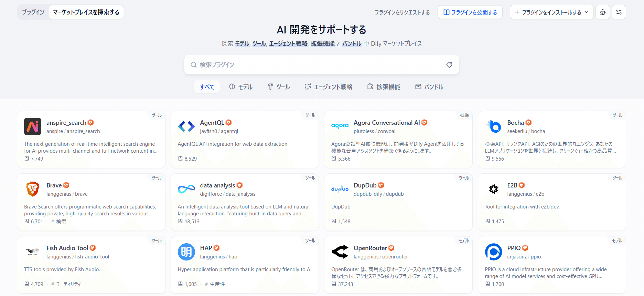Click verified badge next to data analysis
Screen dimensions: 644x296
[240, 185]
